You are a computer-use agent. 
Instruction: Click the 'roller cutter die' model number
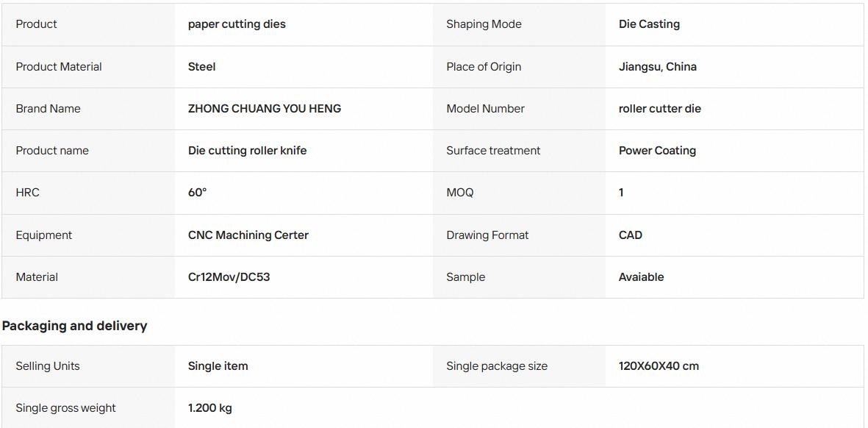coord(660,109)
